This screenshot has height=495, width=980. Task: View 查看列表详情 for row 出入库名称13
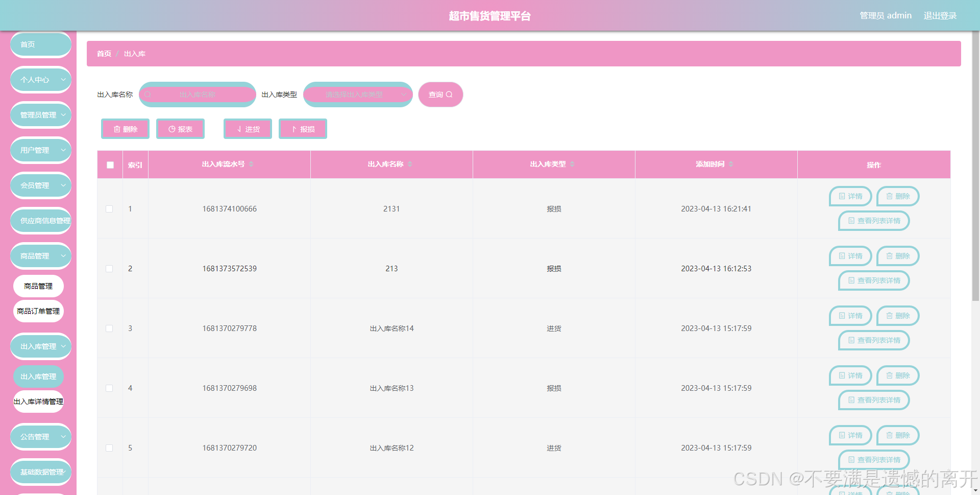pyautogui.click(x=874, y=400)
